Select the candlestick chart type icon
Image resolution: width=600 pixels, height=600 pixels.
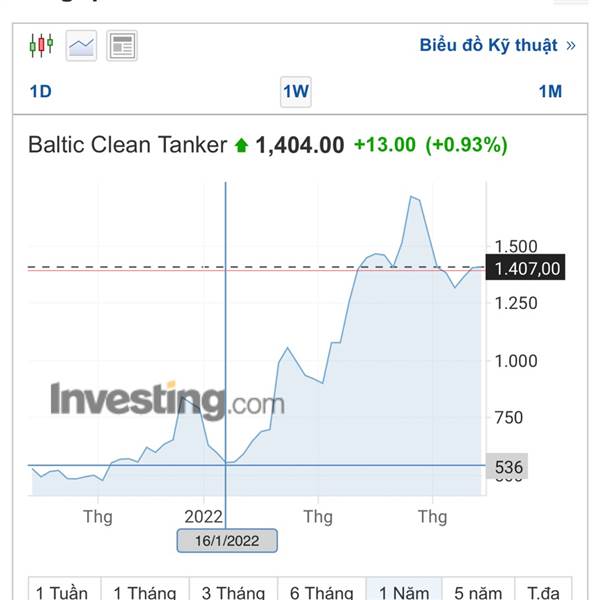click(x=41, y=46)
